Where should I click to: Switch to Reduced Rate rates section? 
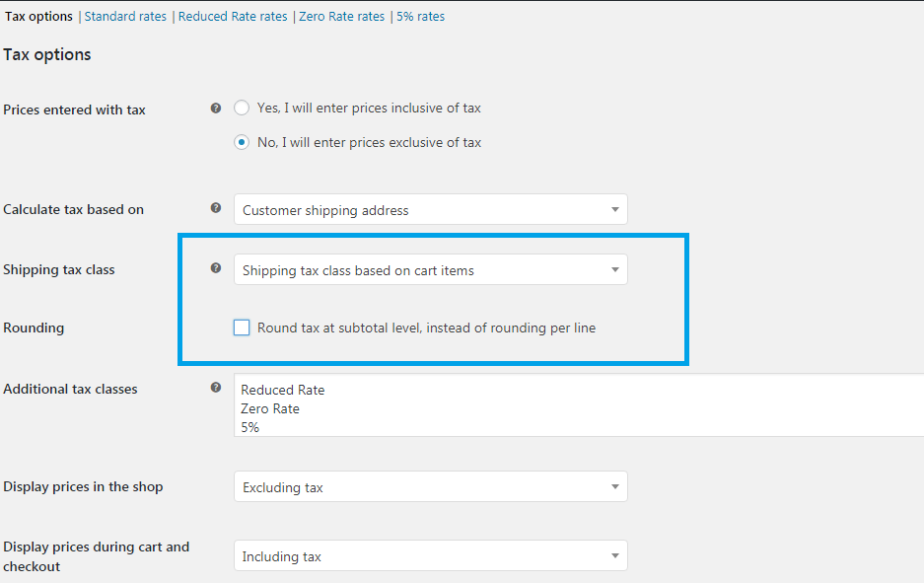pos(233,17)
